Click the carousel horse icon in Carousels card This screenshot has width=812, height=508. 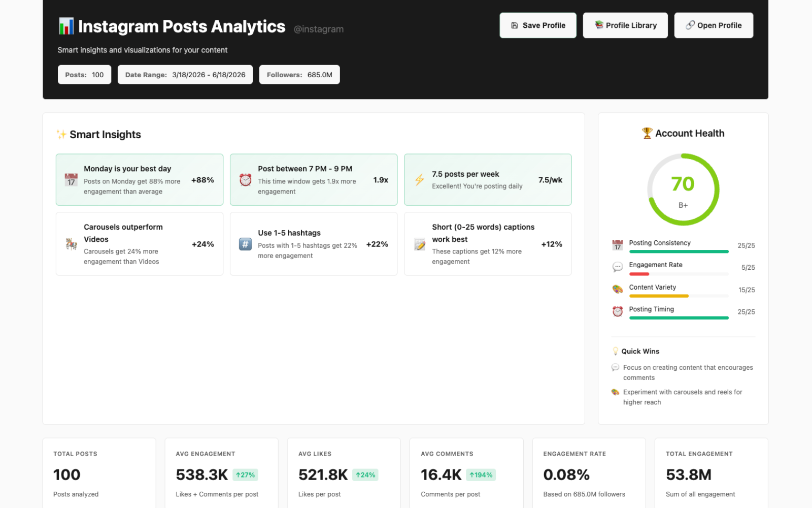(x=71, y=244)
